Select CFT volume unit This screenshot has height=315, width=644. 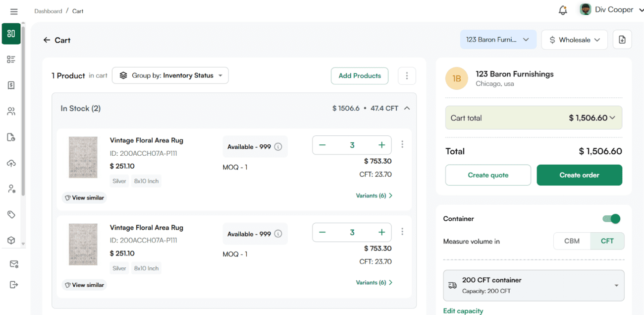[607, 241]
